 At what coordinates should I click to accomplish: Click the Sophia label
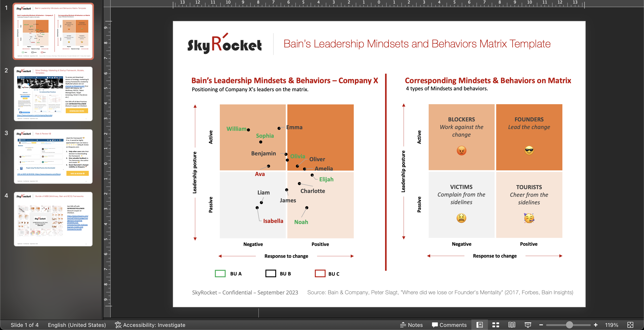tap(265, 136)
